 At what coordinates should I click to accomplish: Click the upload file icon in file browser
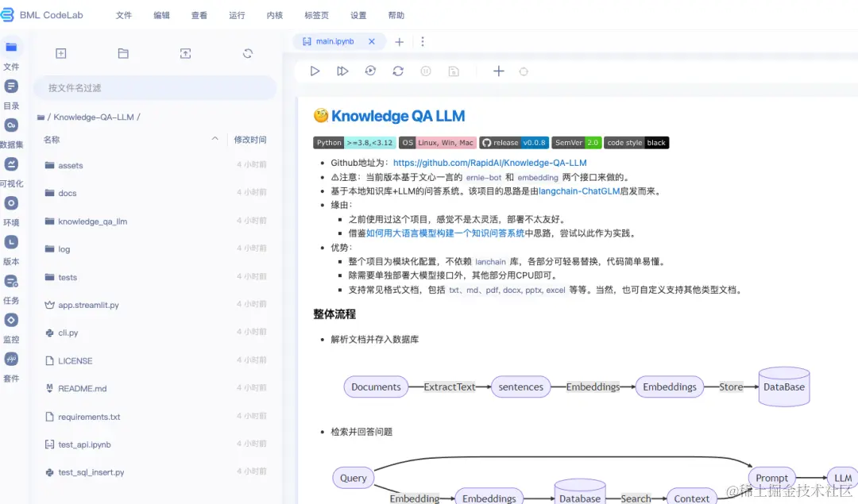tap(185, 53)
